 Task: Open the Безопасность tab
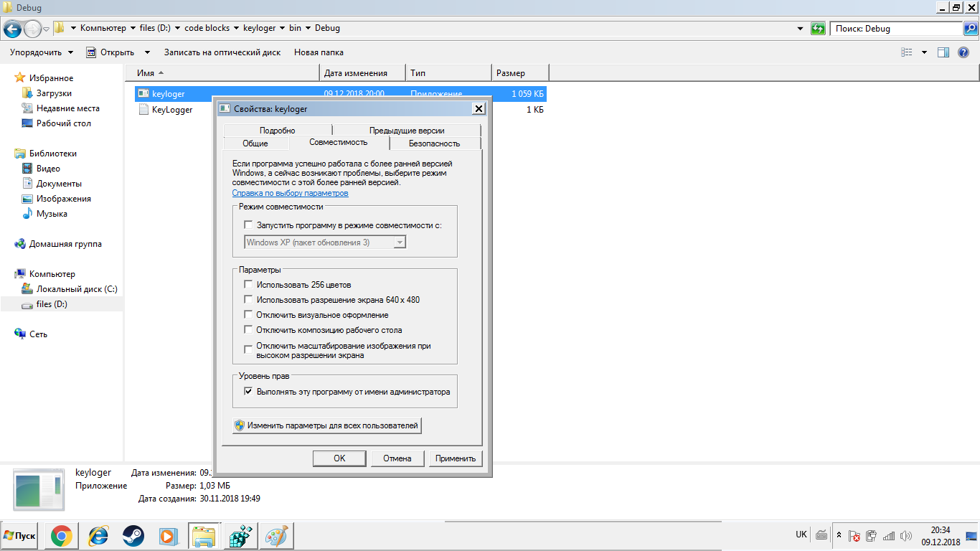(x=435, y=143)
